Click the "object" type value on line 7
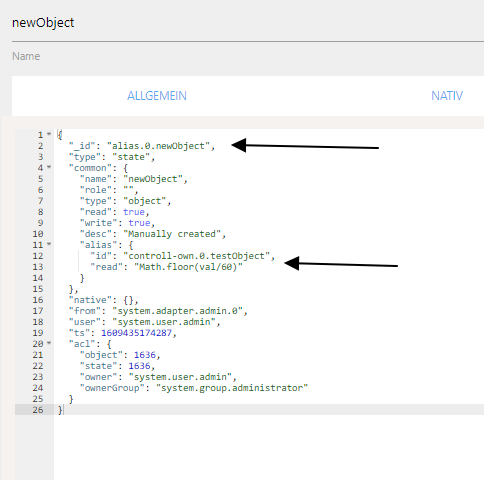Screen dimensions: 484x480 (x=145, y=201)
